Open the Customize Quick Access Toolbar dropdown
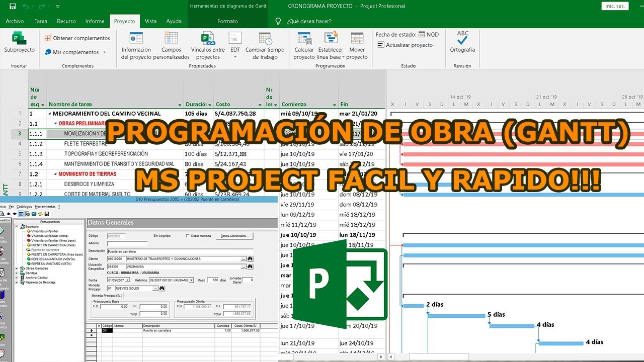Image resolution: width=644 pixels, height=362 pixels. click(x=58, y=7)
